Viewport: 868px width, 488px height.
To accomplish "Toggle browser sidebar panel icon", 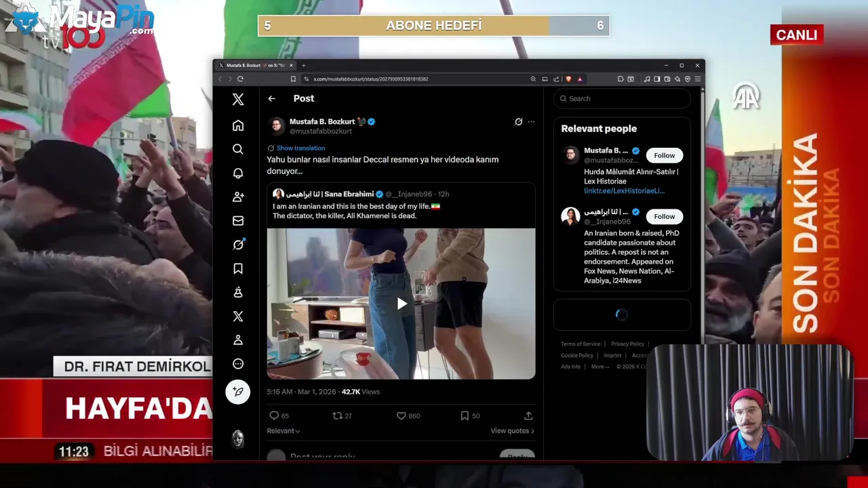I will (657, 79).
